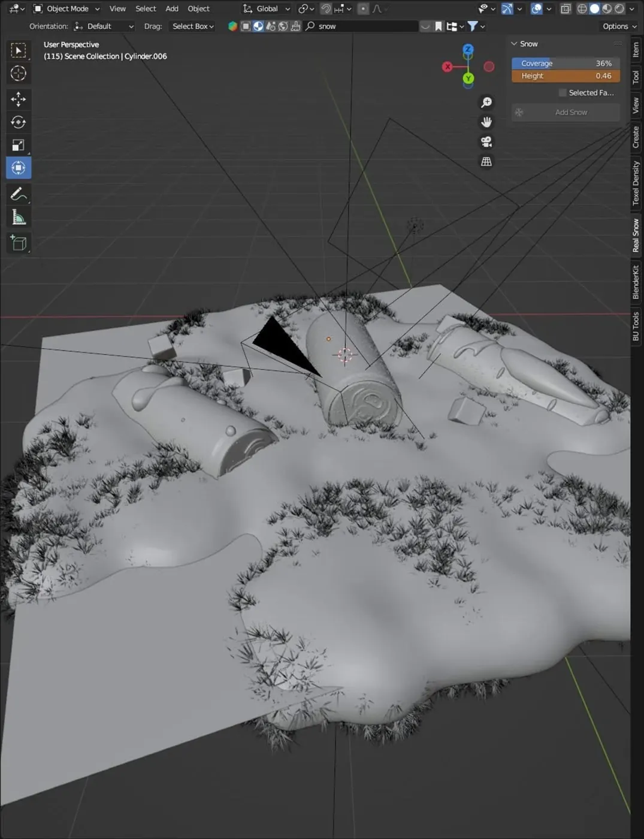Click the blue Z axis on navigation gizmo
The width and height of the screenshot is (644, 839).
click(x=468, y=50)
